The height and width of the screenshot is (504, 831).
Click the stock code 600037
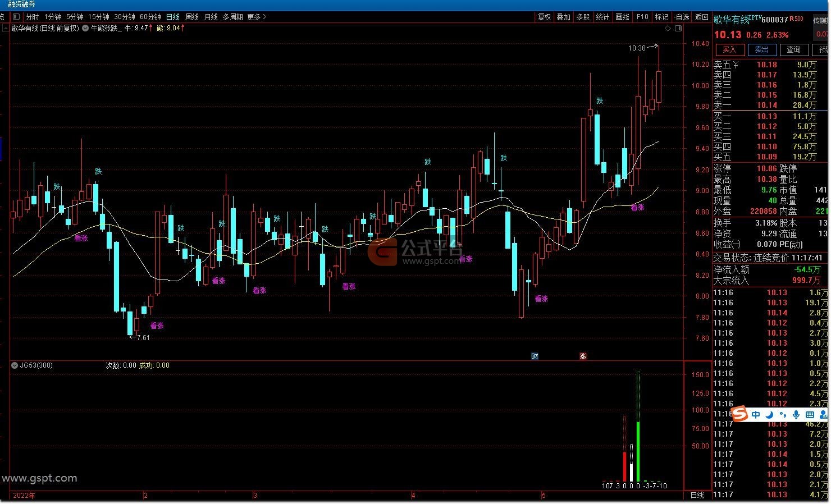[x=775, y=20]
